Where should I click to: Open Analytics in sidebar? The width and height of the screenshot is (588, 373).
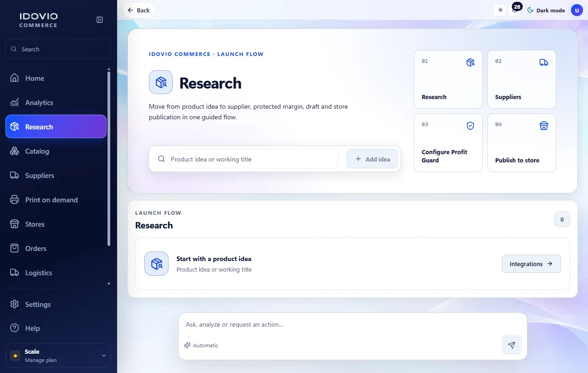pos(56,103)
